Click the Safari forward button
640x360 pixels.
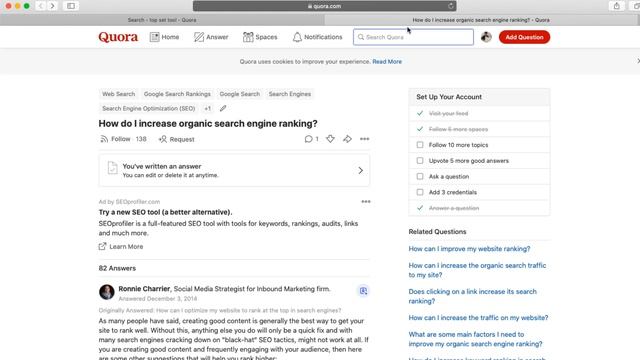pos(52,6)
